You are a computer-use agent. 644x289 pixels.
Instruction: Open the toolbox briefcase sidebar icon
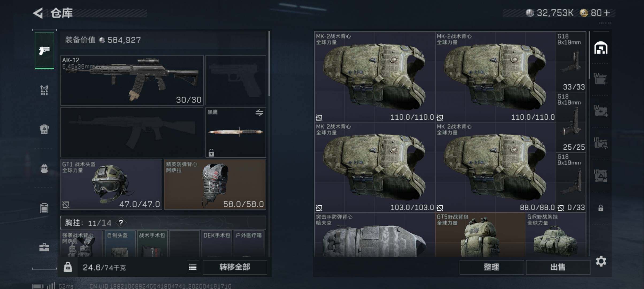(x=44, y=247)
